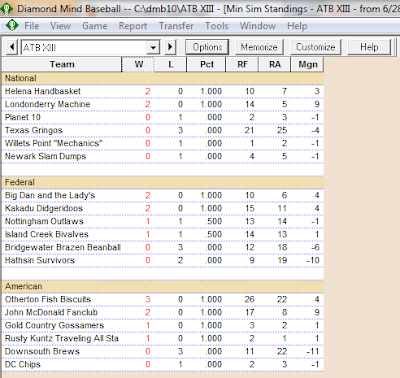Click Downsouth Brews margin value -11
The height and width of the screenshot is (378, 400).
click(313, 351)
